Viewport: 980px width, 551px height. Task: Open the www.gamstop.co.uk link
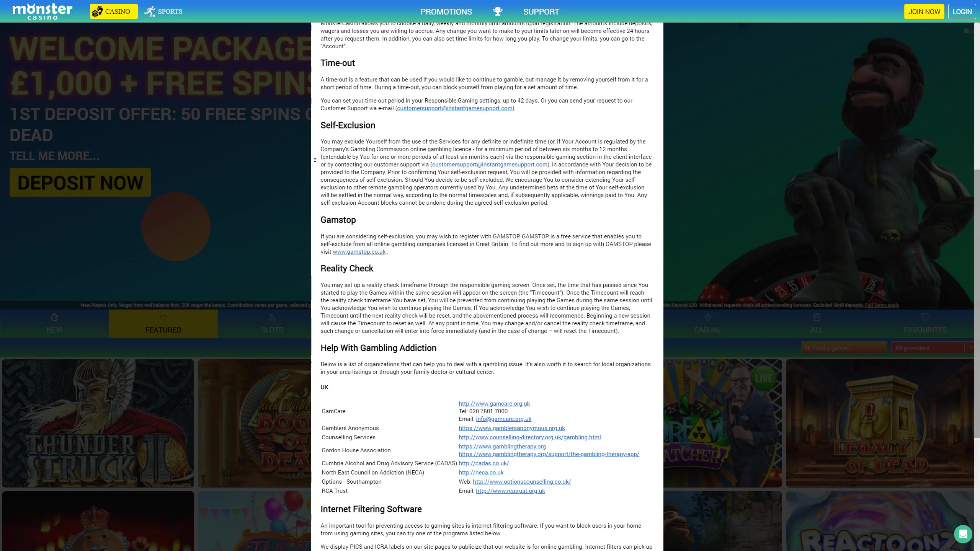click(x=359, y=252)
